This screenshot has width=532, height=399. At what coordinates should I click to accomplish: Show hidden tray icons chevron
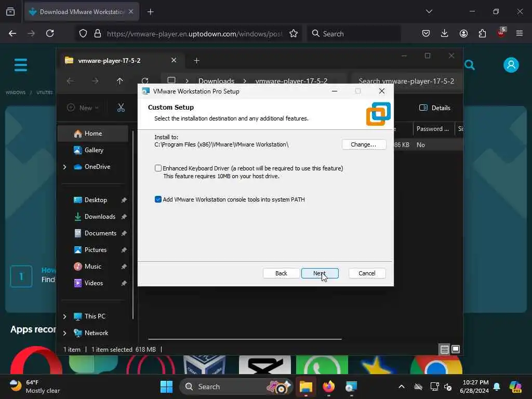[x=402, y=387]
